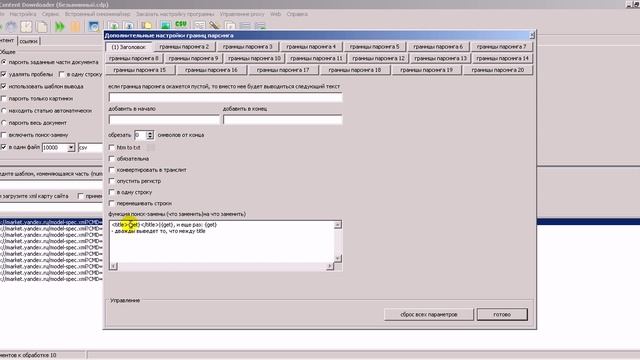Open the Управление proxy menu
640x360 pixels.
pos(242,14)
